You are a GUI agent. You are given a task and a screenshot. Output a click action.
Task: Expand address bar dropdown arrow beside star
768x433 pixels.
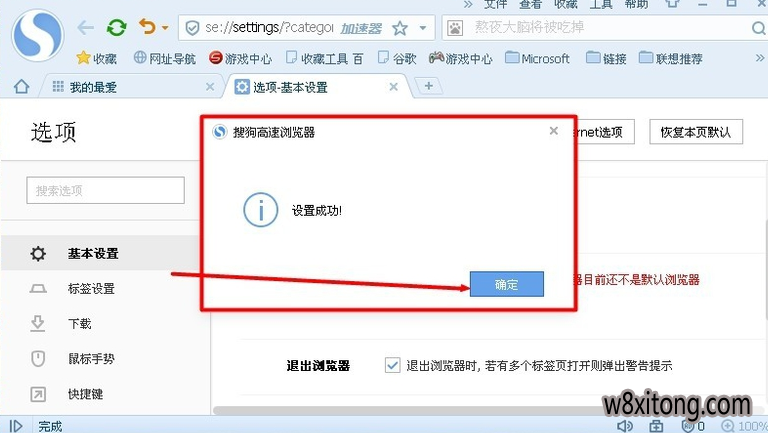(x=423, y=29)
